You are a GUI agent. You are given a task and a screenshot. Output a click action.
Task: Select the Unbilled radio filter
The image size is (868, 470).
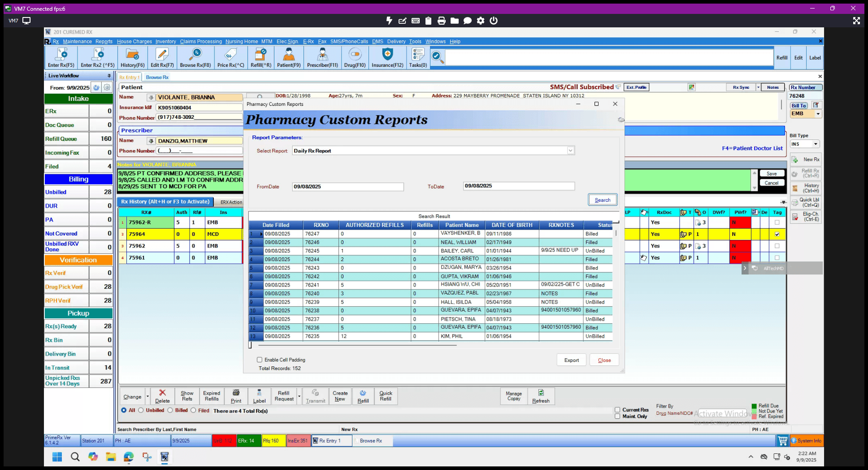(141, 410)
